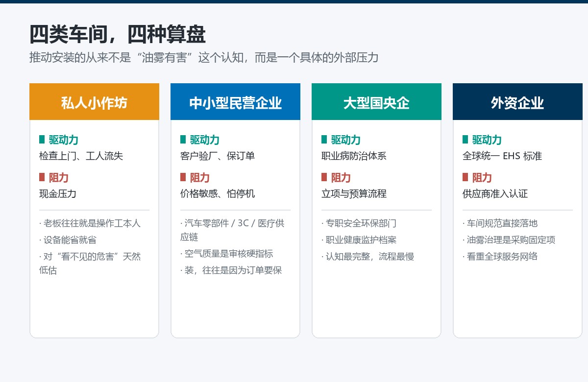Image resolution: width=588 pixels, height=382 pixels.
Task: Select the 中小型民营企业 card header
Action: point(235,102)
